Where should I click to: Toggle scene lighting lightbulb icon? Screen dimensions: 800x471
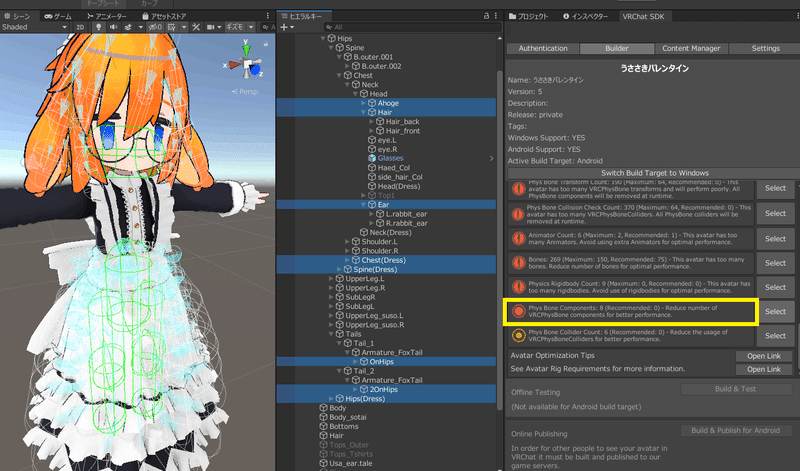coord(98,27)
